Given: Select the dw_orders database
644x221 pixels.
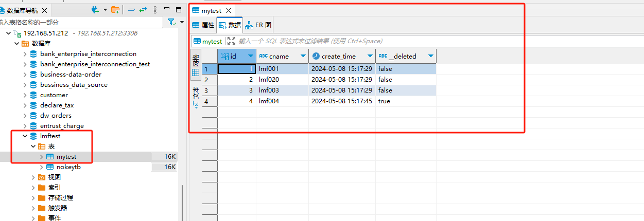Looking at the screenshot, I should (56, 115).
